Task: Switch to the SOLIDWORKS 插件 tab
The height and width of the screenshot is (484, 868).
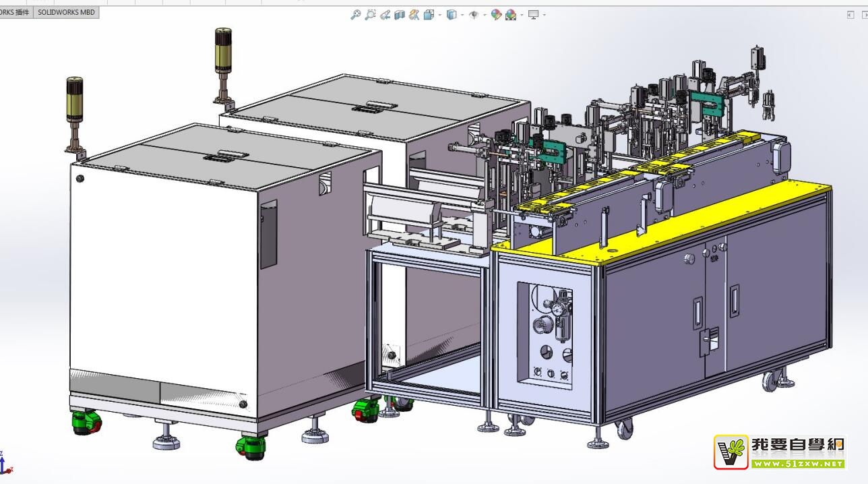Action: click(15, 12)
